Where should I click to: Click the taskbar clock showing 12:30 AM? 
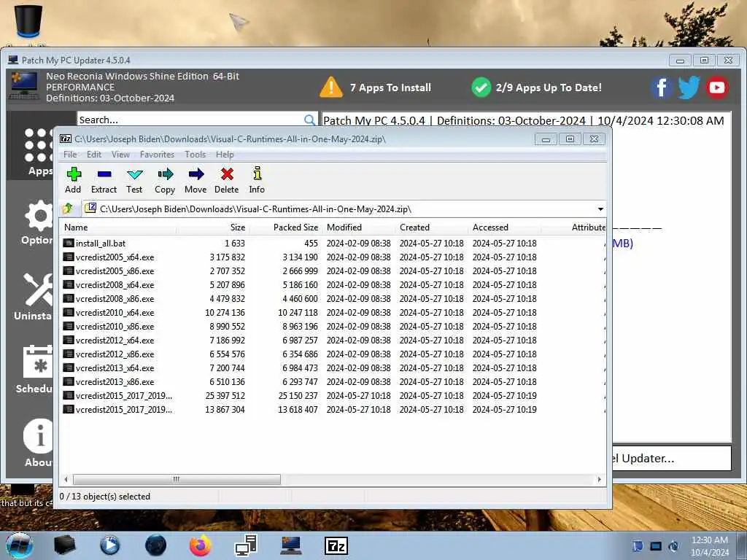tap(709, 545)
